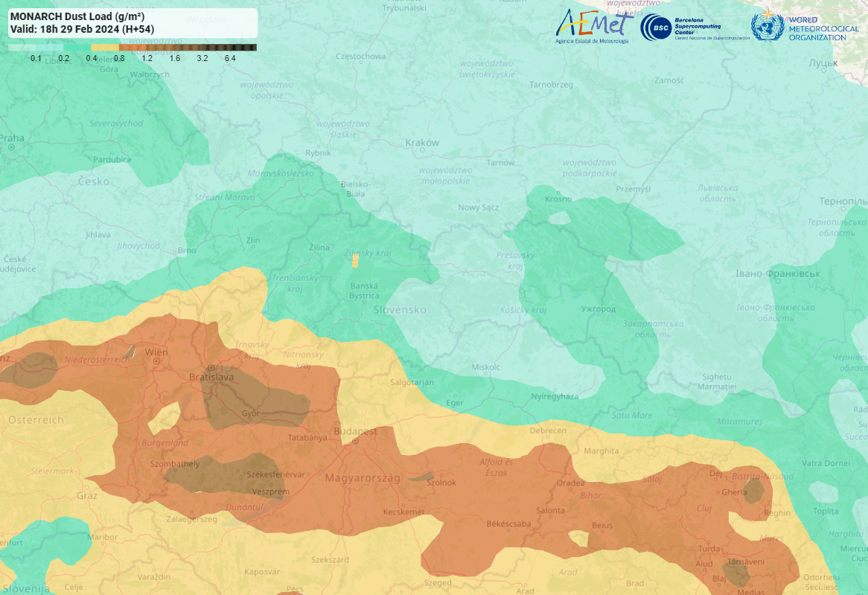Click the Praha city marker
The image size is (868, 595).
12,147
